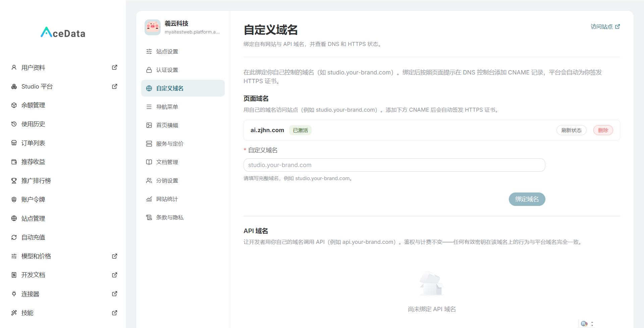The image size is (644, 328).
Task: Click the trophy icon for 推广排行榜
Action: click(x=14, y=181)
